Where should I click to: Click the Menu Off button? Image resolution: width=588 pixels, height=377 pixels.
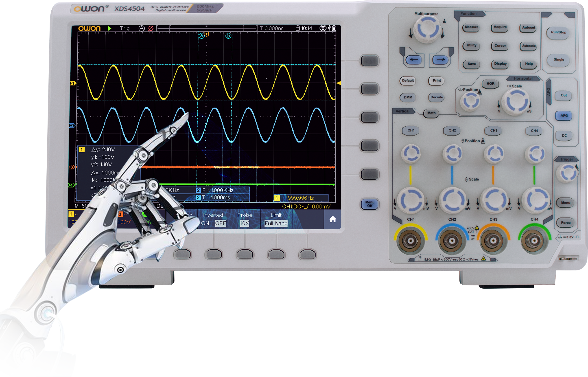(x=369, y=204)
